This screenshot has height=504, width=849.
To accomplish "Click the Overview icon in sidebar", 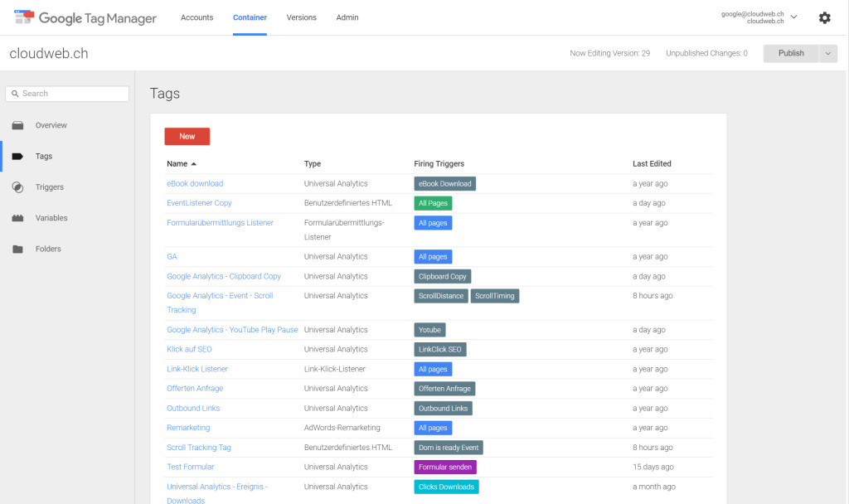I will coord(17,125).
